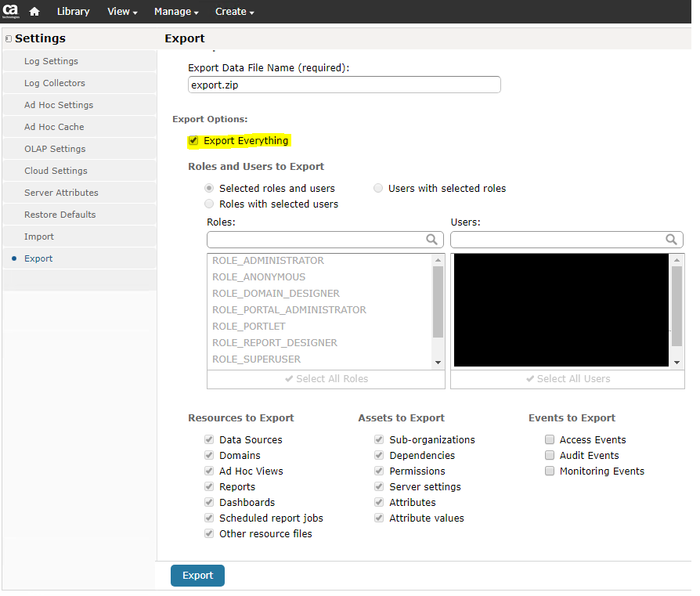Viewport: 700px width, 596px height.
Task: Expand the Manage dropdown menu
Action: pyautogui.click(x=176, y=12)
